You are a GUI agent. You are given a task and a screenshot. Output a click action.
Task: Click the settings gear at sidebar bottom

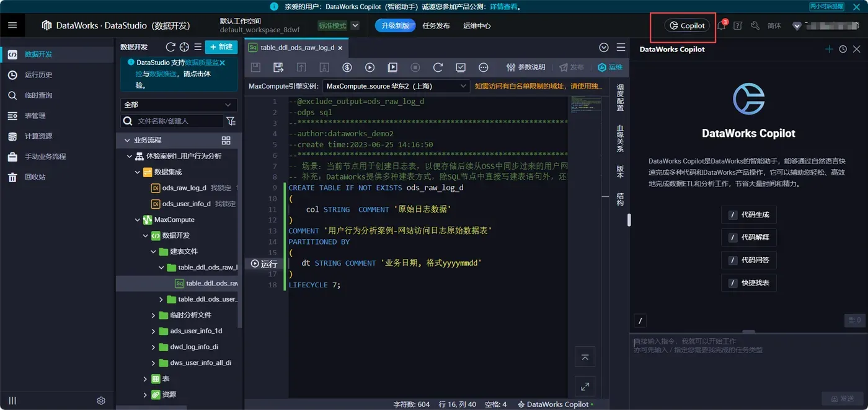(x=101, y=401)
